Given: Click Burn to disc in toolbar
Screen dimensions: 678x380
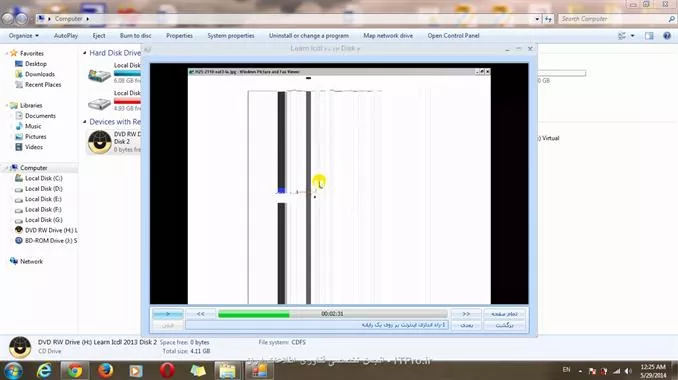Looking at the screenshot, I should tap(135, 36).
